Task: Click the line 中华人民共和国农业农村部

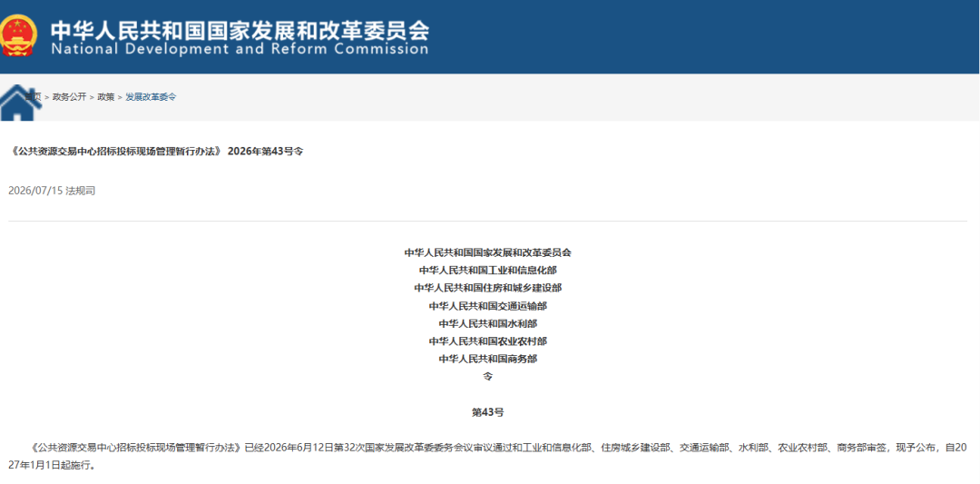Action: (x=487, y=341)
